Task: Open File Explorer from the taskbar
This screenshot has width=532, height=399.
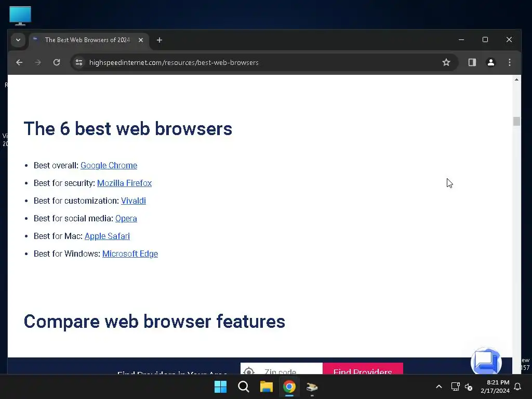Action: pyautogui.click(x=267, y=387)
